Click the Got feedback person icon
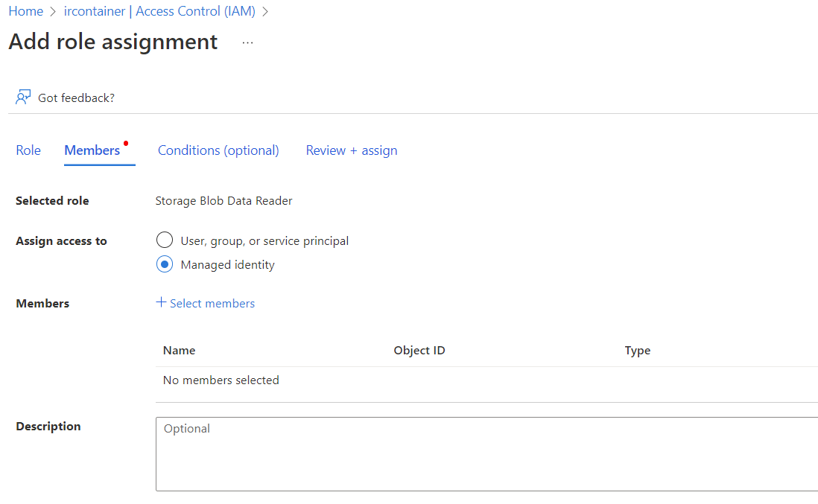 click(x=24, y=98)
